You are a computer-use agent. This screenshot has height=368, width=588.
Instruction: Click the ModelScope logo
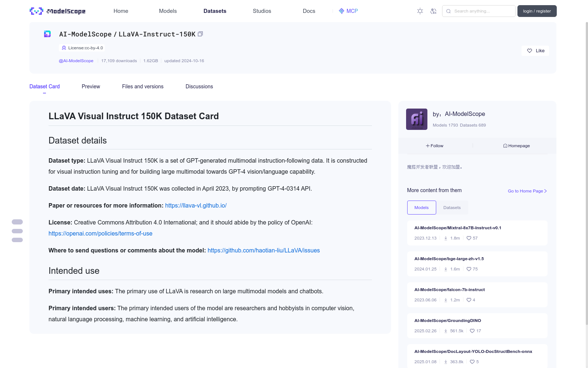tap(57, 11)
